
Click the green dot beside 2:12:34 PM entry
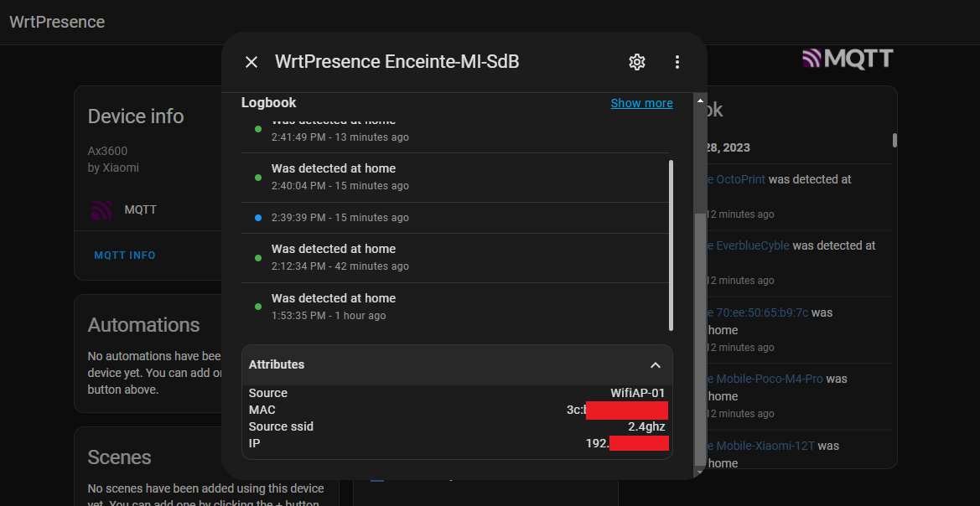coord(258,258)
